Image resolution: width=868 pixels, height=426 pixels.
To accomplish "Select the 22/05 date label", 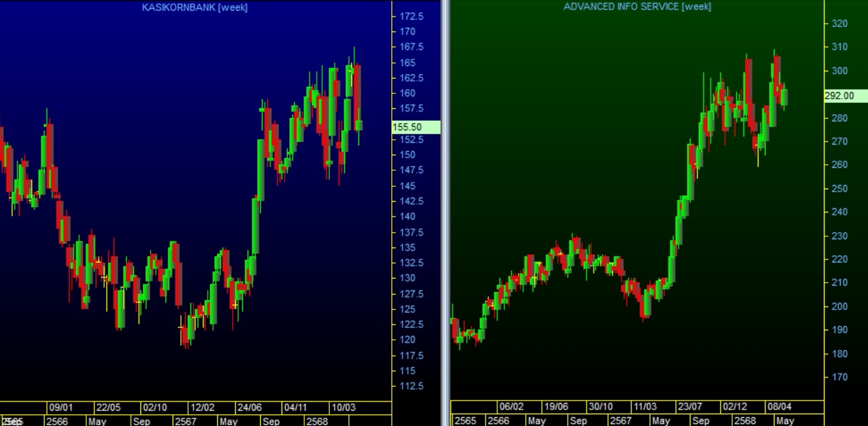I will point(108,408).
